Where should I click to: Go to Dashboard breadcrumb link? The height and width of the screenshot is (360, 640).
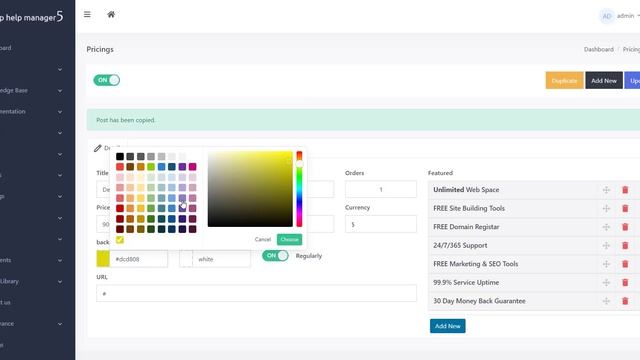(x=598, y=49)
